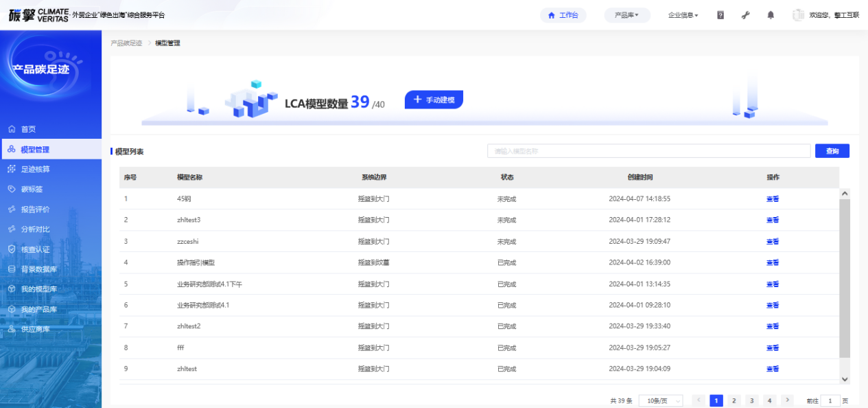Click the model name search field
This screenshot has width=868, height=408.
[648, 151]
